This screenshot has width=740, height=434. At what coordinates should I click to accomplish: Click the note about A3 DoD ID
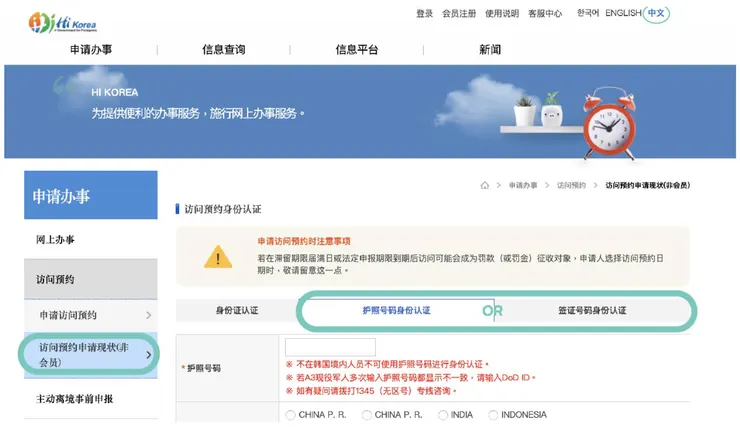(411, 378)
